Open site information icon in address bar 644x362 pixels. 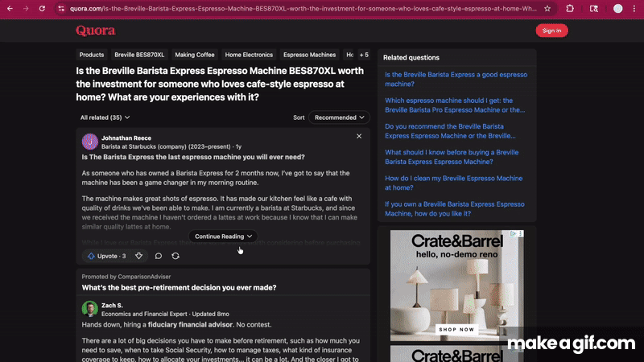click(61, 9)
